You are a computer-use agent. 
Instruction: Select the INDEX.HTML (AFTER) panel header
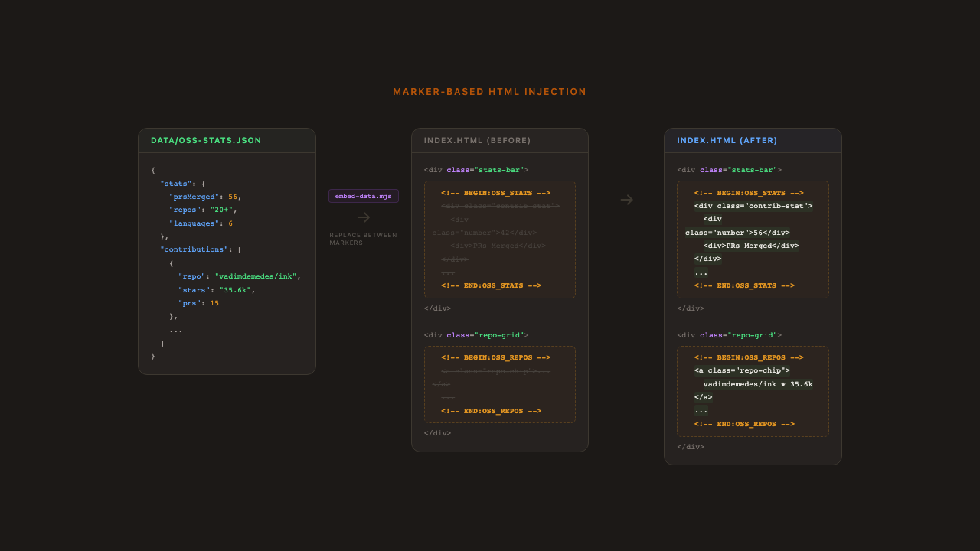tap(727, 141)
